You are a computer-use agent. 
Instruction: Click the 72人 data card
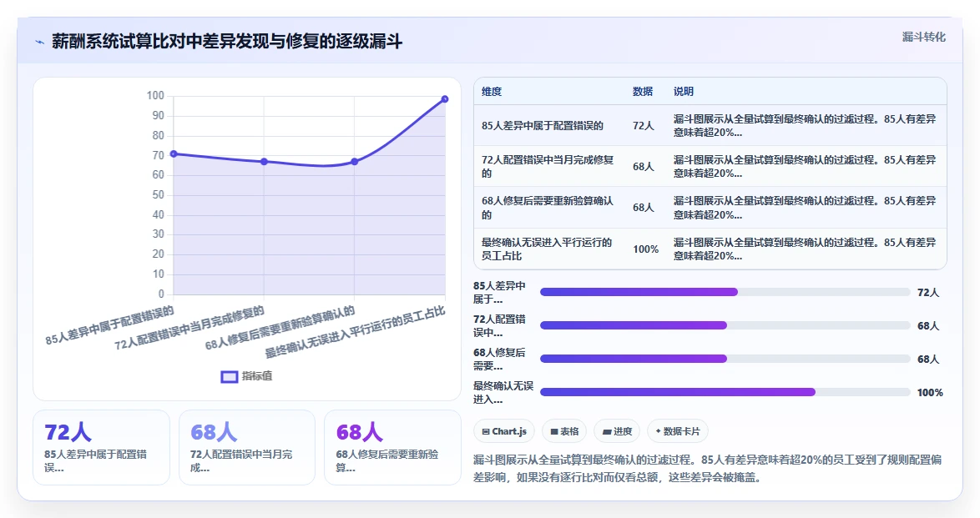point(101,447)
